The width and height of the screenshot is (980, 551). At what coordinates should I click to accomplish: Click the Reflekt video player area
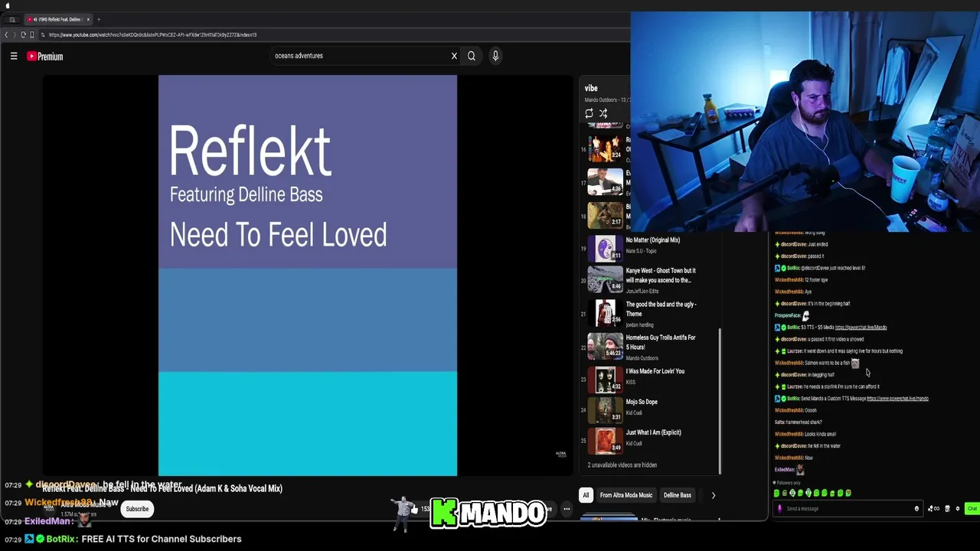tap(308, 275)
